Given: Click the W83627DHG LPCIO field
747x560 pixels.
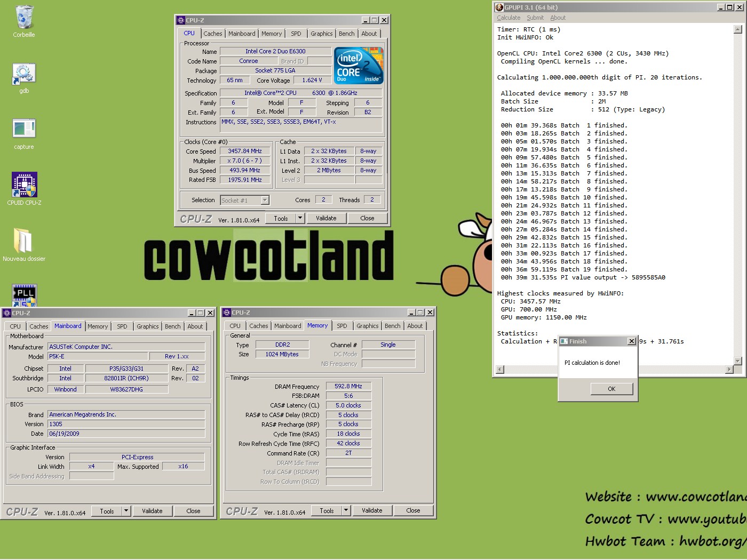Looking at the screenshot, I should coord(126,390).
